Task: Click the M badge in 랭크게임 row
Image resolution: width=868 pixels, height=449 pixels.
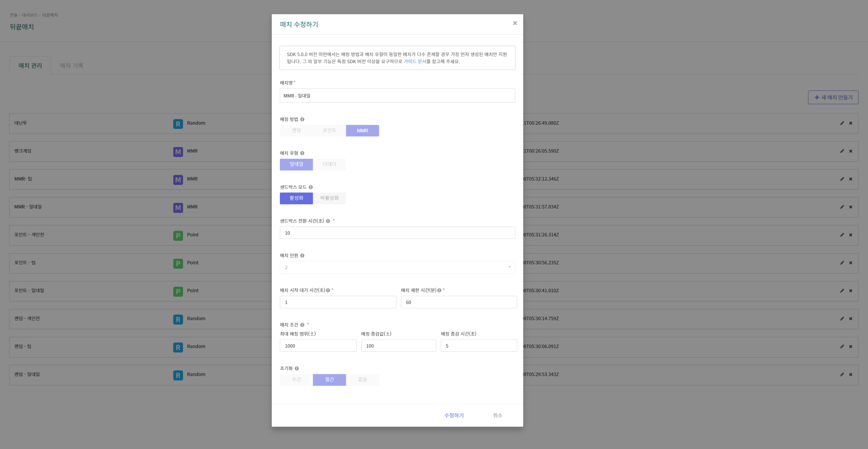Action: 178,151
